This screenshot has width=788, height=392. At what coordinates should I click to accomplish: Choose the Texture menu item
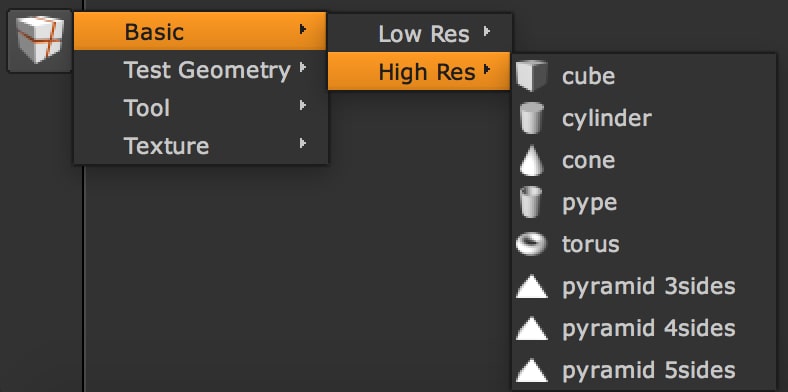201,145
